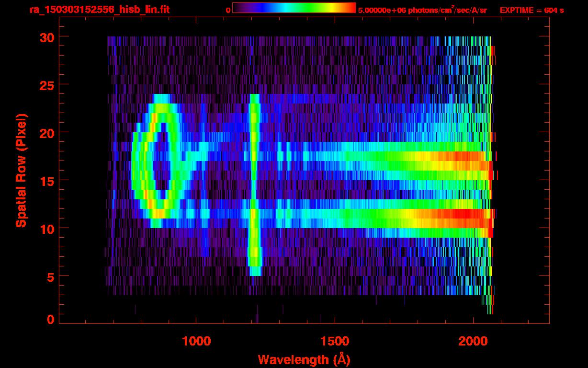Click the spatial row tick label 5
The height and width of the screenshot is (368, 588).
50,276
